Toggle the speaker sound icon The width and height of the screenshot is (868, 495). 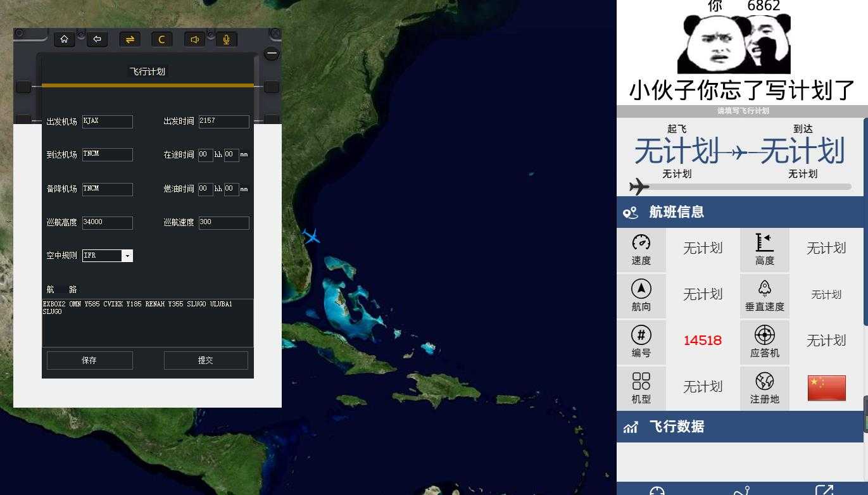(195, 39)
